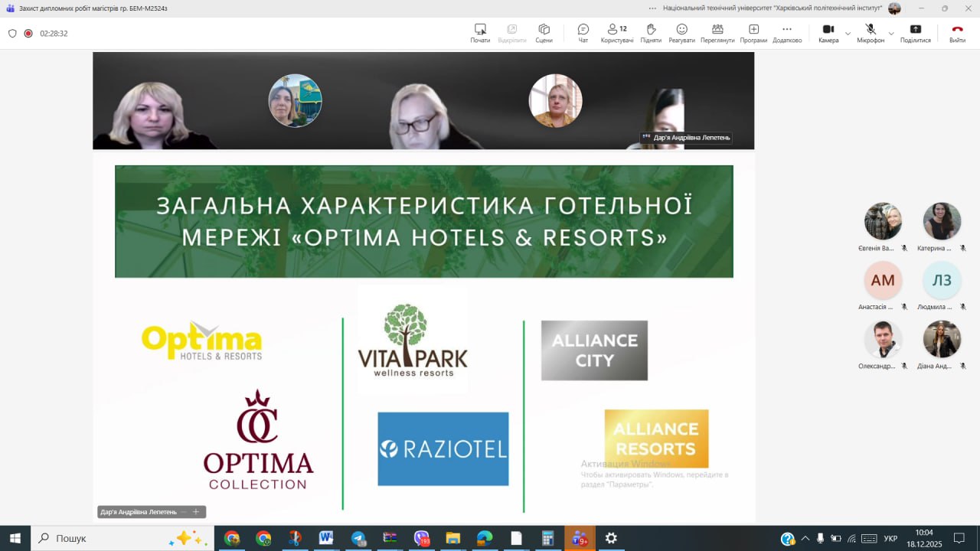
Task: Open Telegram from the taskbar
Action: [x=358, y=538]
